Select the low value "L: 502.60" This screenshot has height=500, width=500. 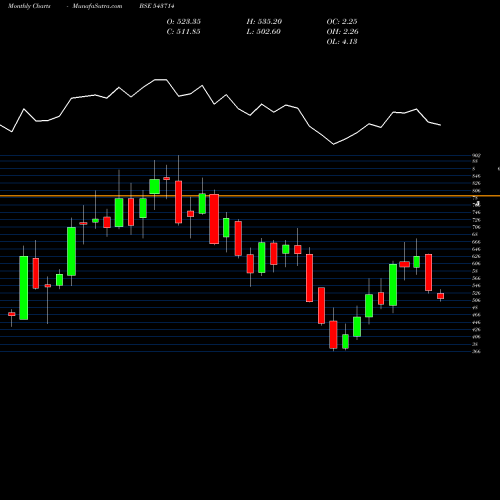point(264,31)
